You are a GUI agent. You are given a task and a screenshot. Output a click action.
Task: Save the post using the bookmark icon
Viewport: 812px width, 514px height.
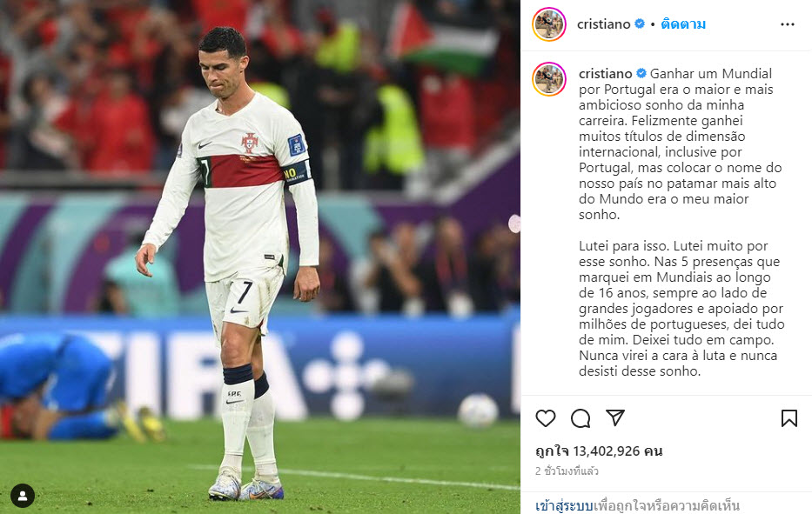point(789,418)
